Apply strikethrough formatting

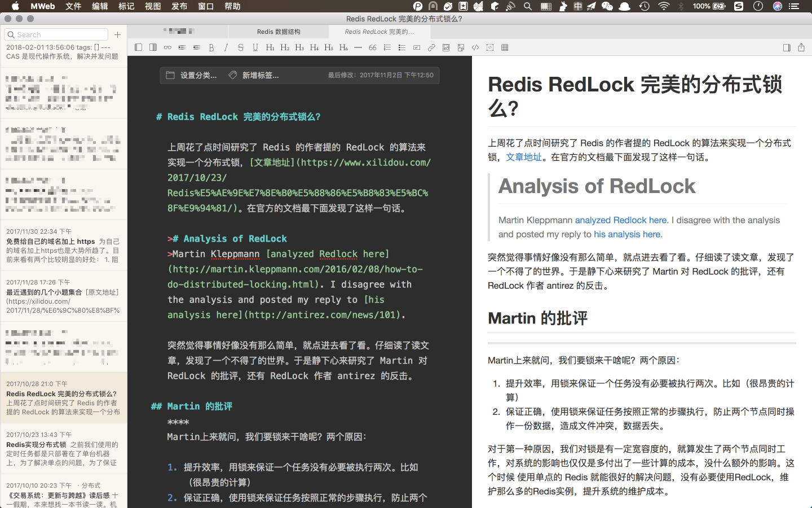[x=241, y=48]
